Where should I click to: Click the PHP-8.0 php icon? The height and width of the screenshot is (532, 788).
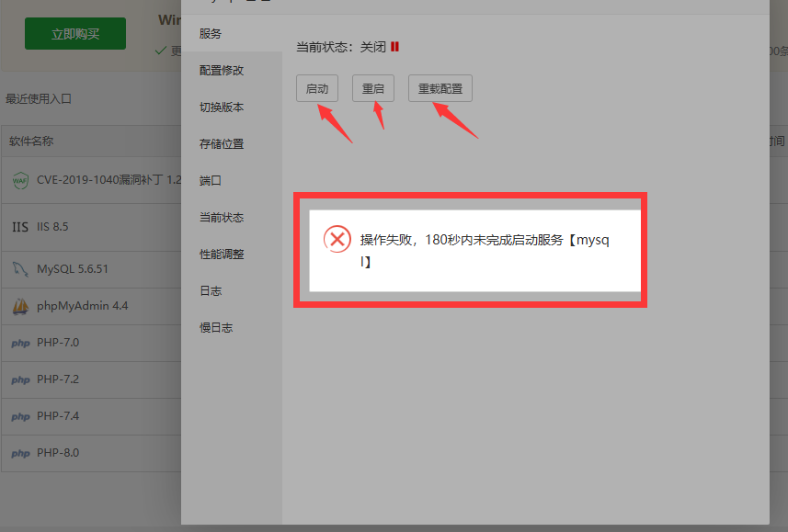point(20,453)
